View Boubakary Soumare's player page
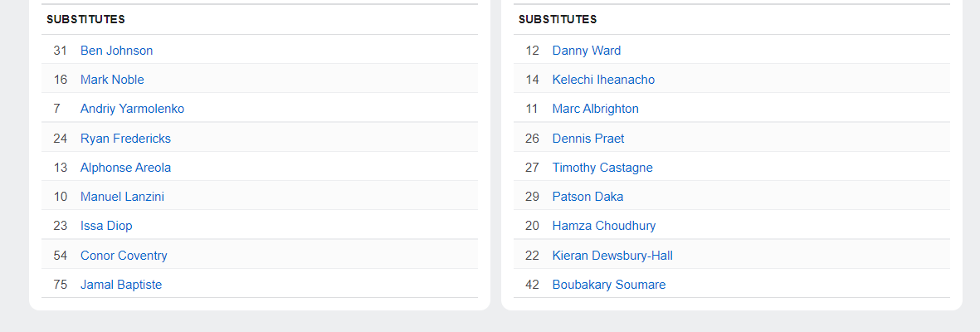This screenshot has width=980, height=332. click(608, 285)
